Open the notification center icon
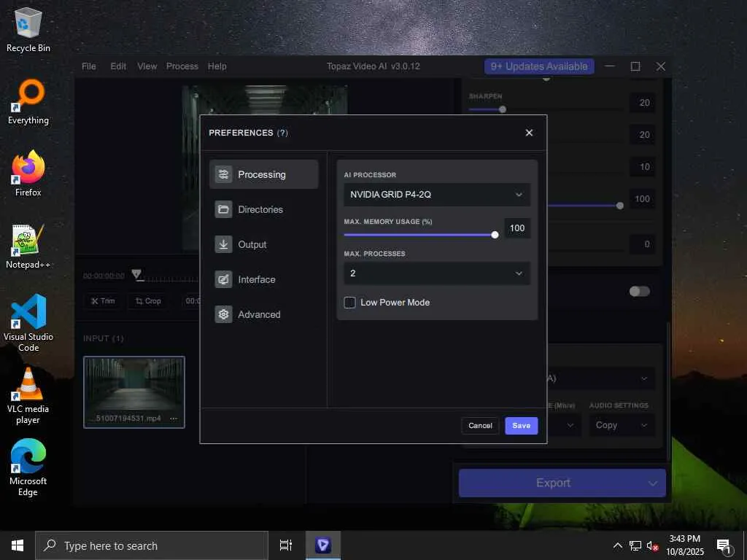 tap(724, 545)
